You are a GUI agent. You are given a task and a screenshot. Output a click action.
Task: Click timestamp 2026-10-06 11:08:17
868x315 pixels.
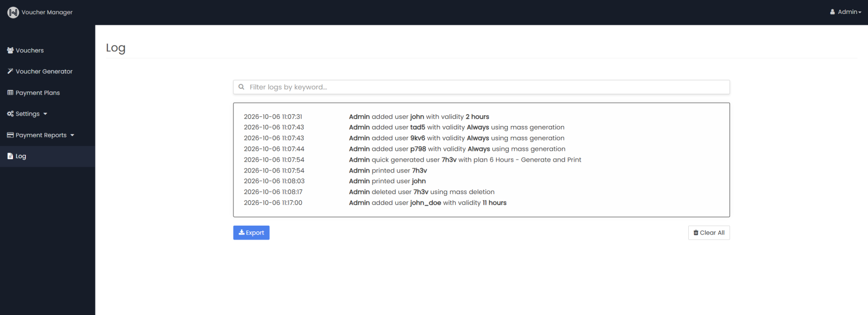pos(273,192)
